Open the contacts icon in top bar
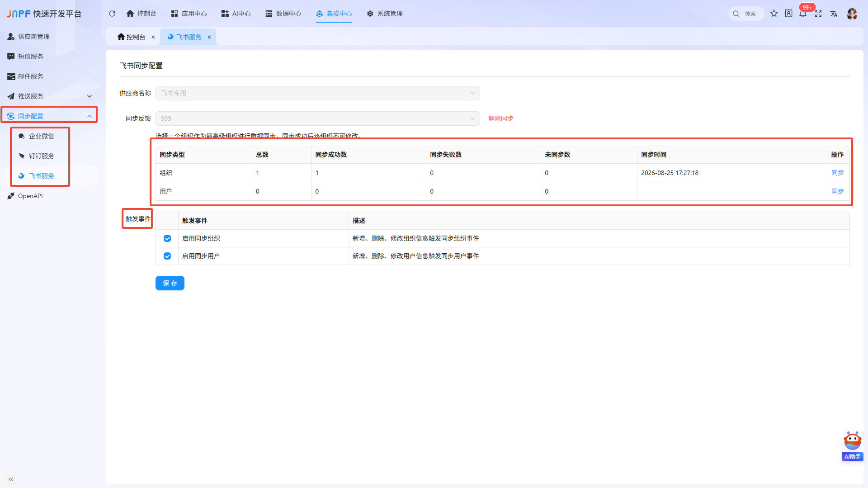Image resolution: width=868 pixels, height=488 pixels. [x=788, y=14]
